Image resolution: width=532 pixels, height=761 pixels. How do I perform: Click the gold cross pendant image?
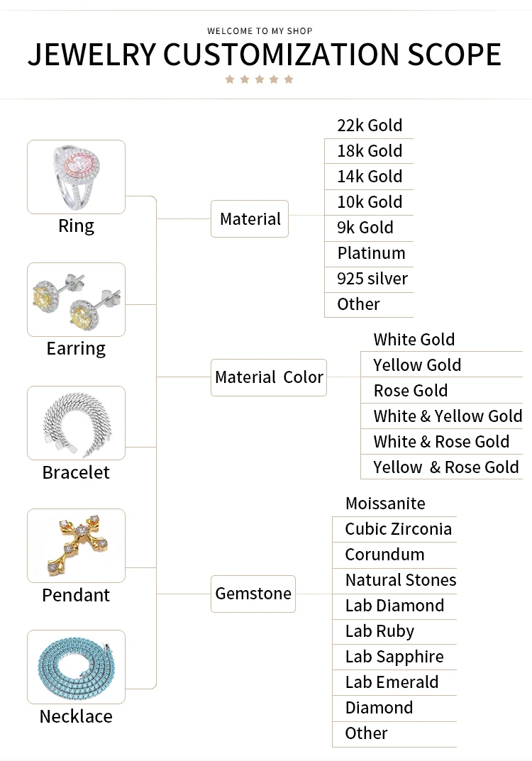click(x=76, y=545)
